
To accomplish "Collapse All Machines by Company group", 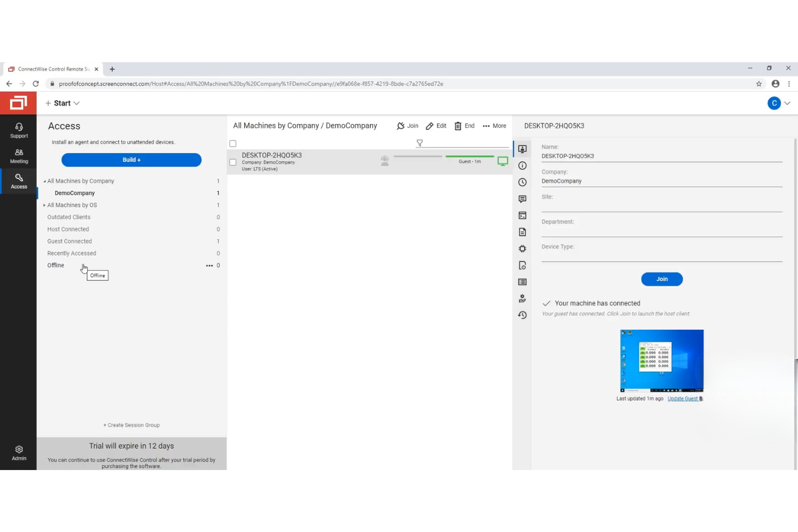I will [44, 181].
